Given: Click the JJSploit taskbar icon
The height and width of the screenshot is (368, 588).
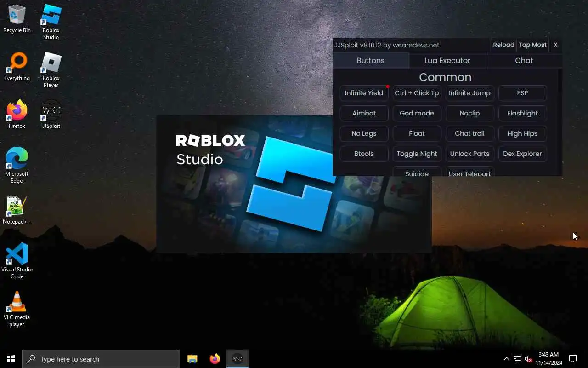Looking at the screenshot, I should [237, 359].
